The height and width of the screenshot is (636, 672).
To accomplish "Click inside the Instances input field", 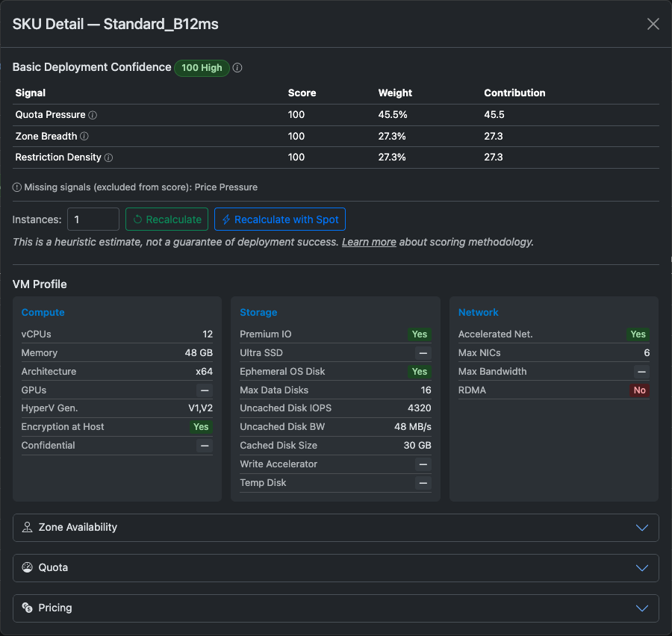I will (x=93, y=219).
